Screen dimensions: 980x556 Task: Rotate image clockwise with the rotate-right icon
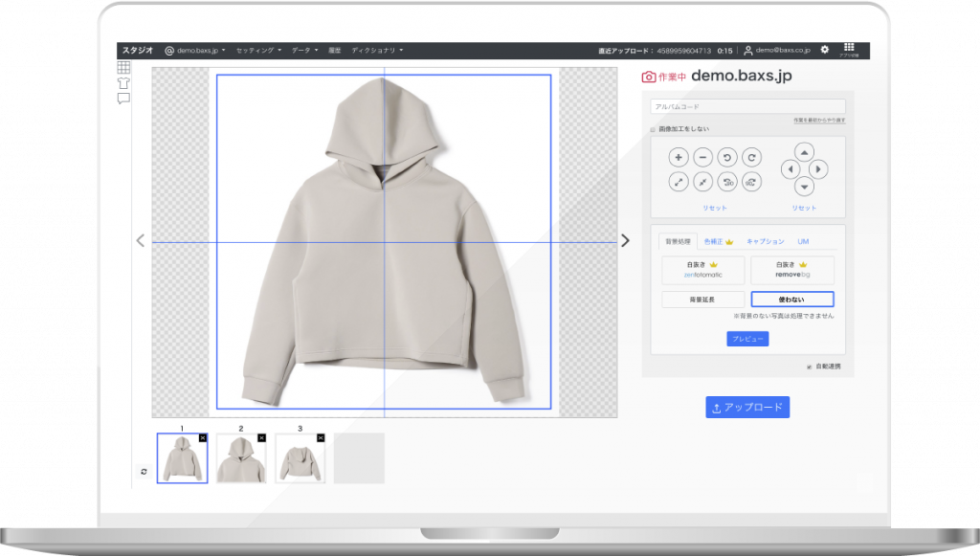tap(752, 157)
